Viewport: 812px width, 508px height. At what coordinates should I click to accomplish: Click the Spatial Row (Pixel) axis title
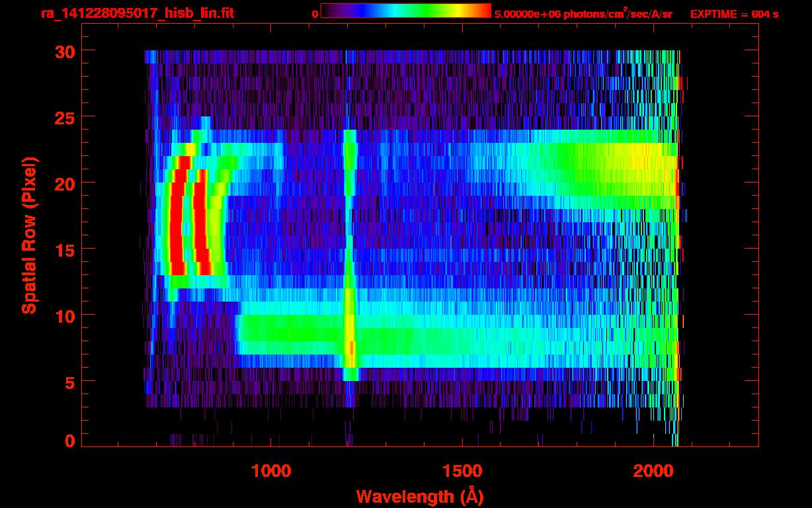coord(28,235)
